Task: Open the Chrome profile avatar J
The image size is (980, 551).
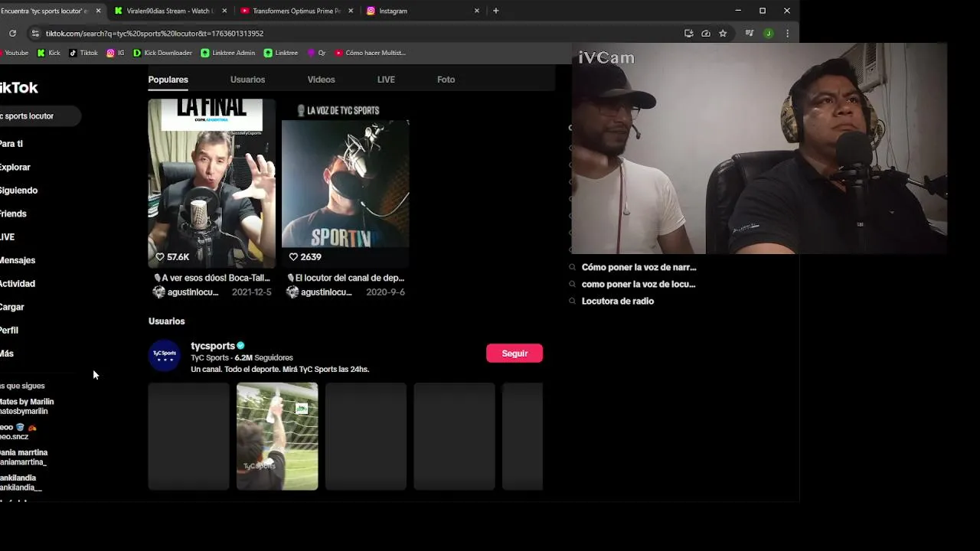Action: point(769,33)
